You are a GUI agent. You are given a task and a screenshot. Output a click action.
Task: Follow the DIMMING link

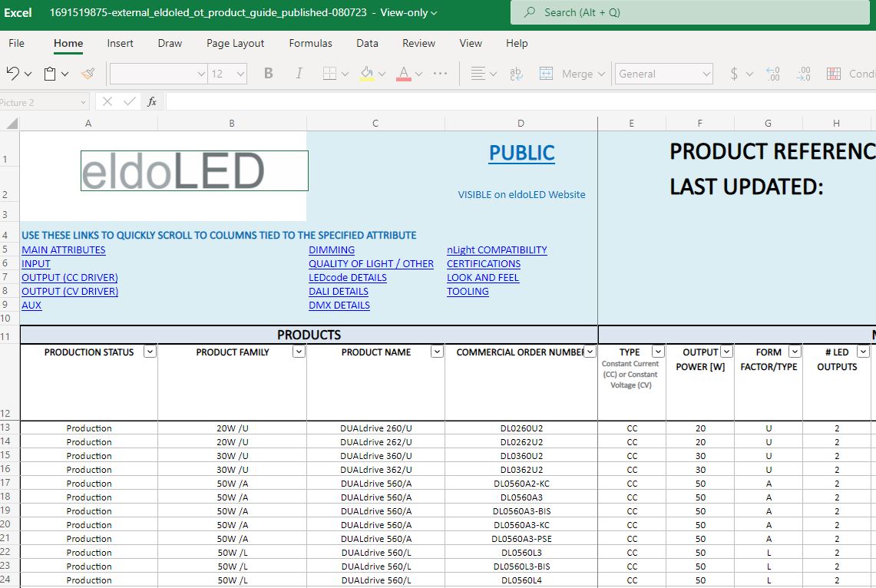332,249
